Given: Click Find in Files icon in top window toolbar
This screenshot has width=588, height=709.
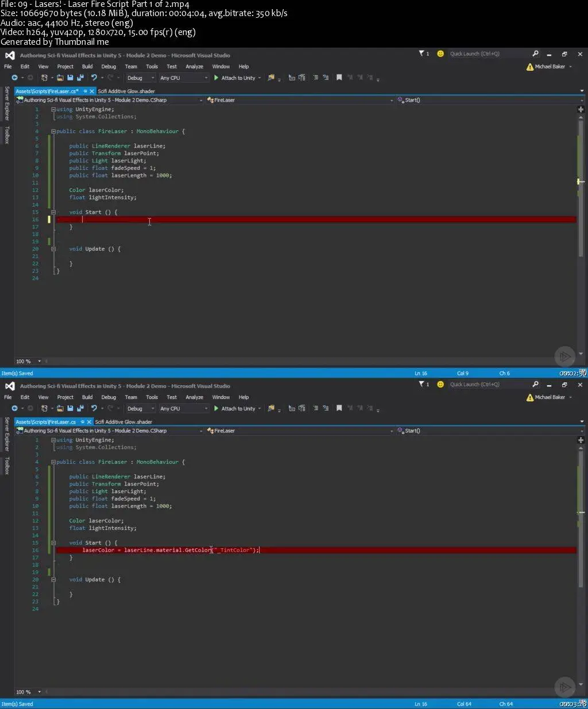Looking at the screenshot, I should 271,78.
